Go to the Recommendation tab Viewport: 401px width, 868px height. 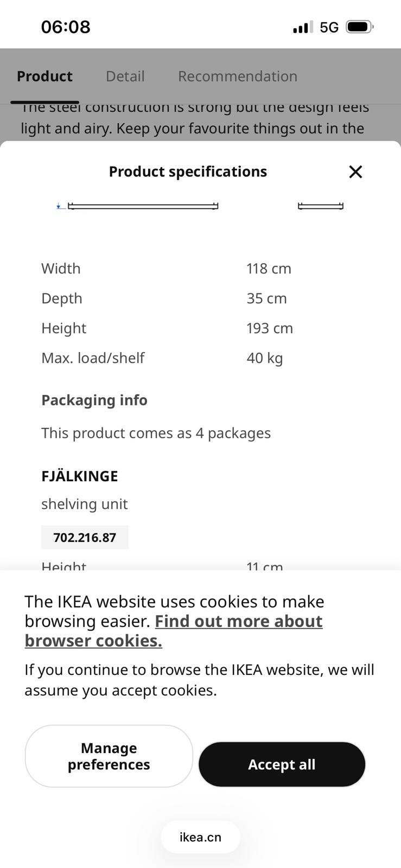[x=238, y=76]
